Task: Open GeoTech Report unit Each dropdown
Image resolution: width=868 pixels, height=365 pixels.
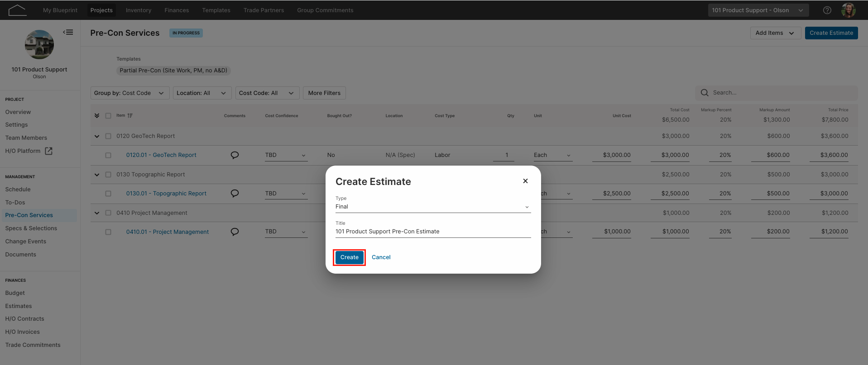Action: click(x=553, y=155)
